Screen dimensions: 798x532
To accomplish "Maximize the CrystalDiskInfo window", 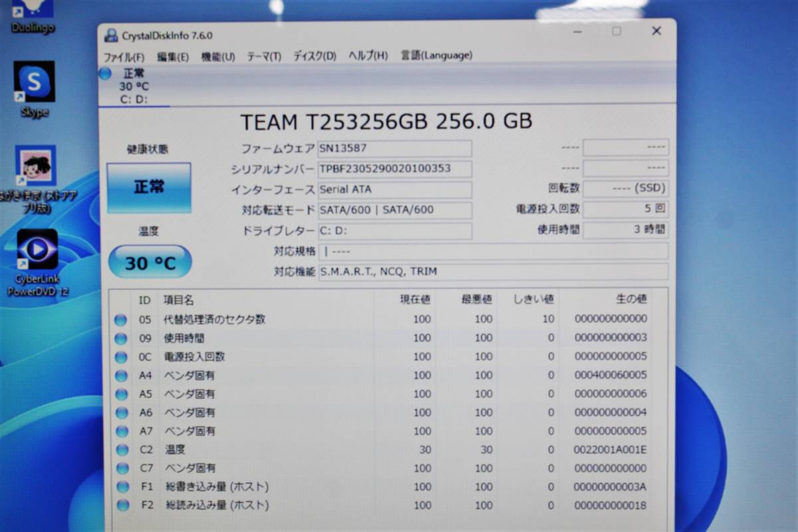I will [616, 31].
